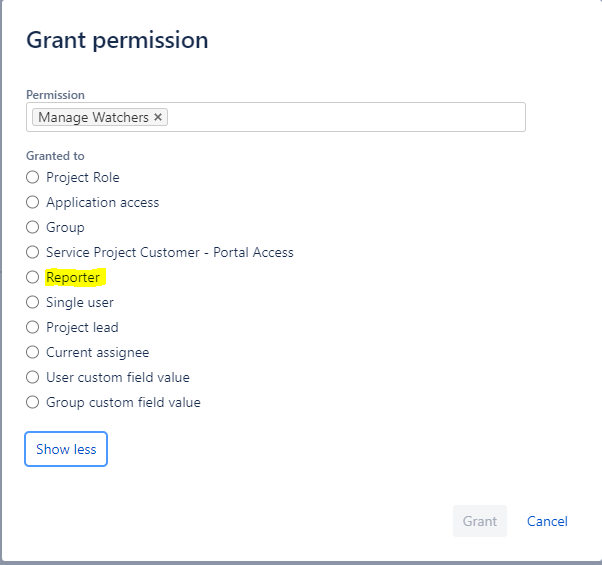Click the Project Role label text
602x565 pixels.
(83, 177)
